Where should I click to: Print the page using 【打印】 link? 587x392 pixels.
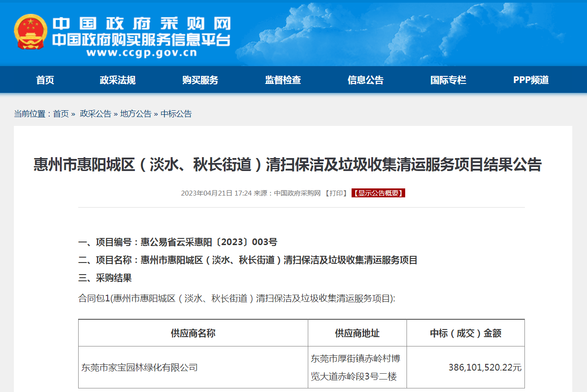pos(336,193)
